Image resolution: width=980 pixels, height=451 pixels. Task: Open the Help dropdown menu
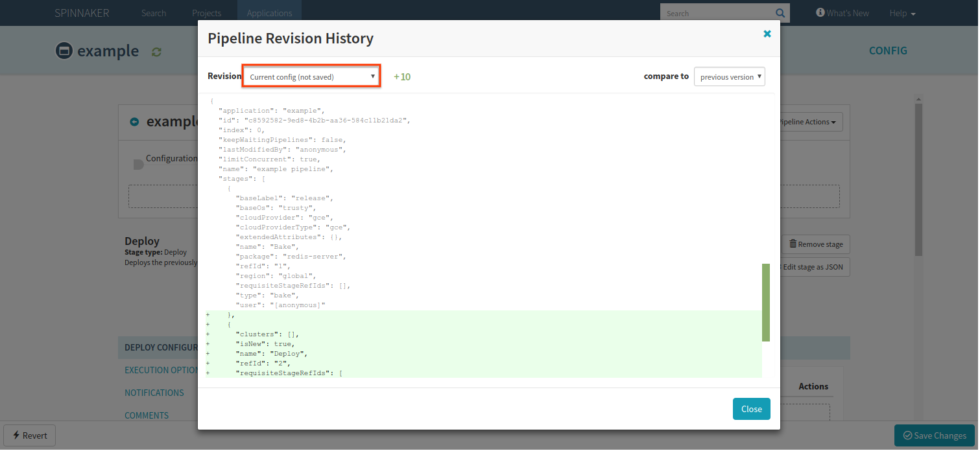click(902, 12)
